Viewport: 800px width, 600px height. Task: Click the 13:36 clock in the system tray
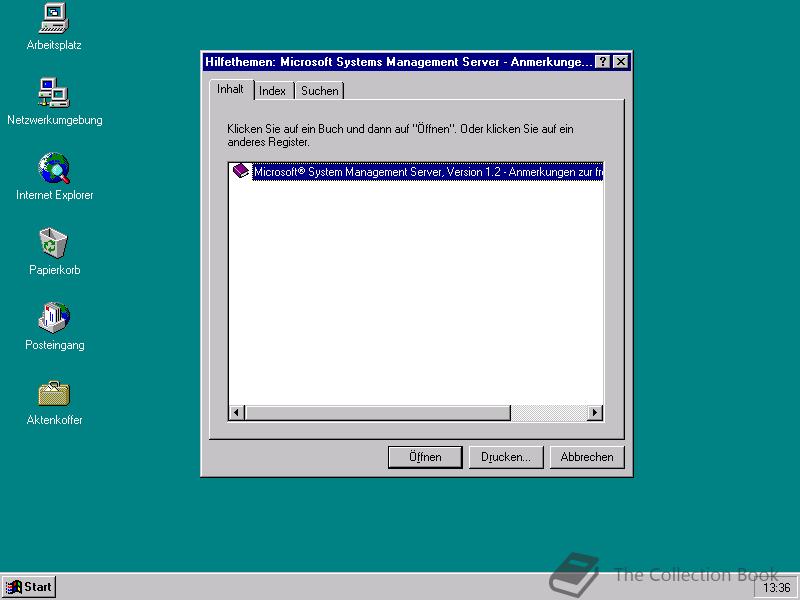click(x=776, y=588)
